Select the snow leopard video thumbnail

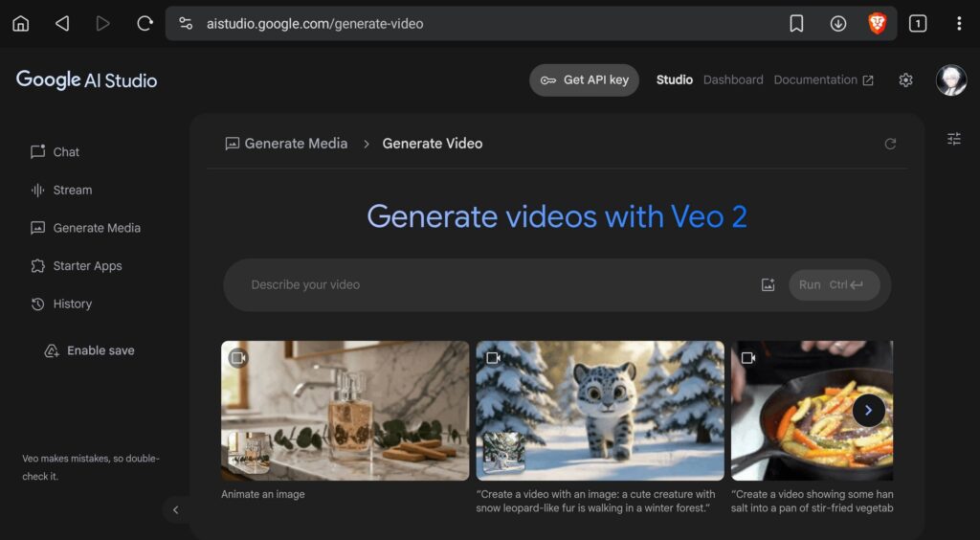click(600, 411)
